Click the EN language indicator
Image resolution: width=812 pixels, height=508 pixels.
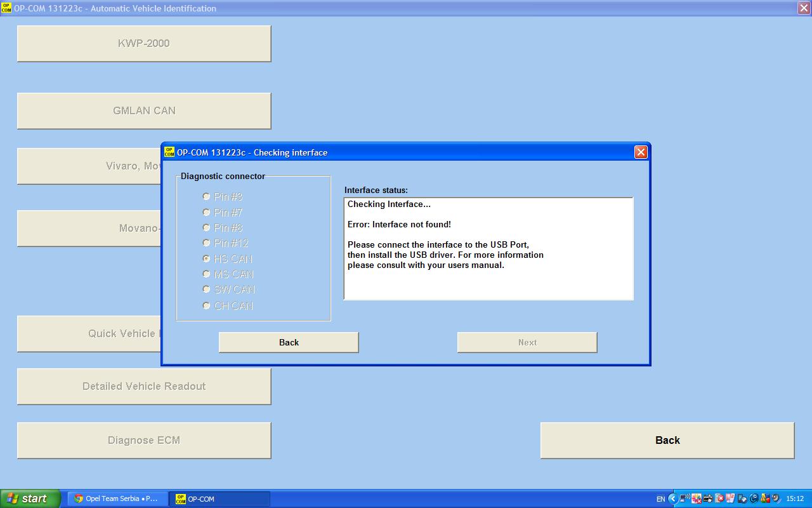[x=660, y=499]
